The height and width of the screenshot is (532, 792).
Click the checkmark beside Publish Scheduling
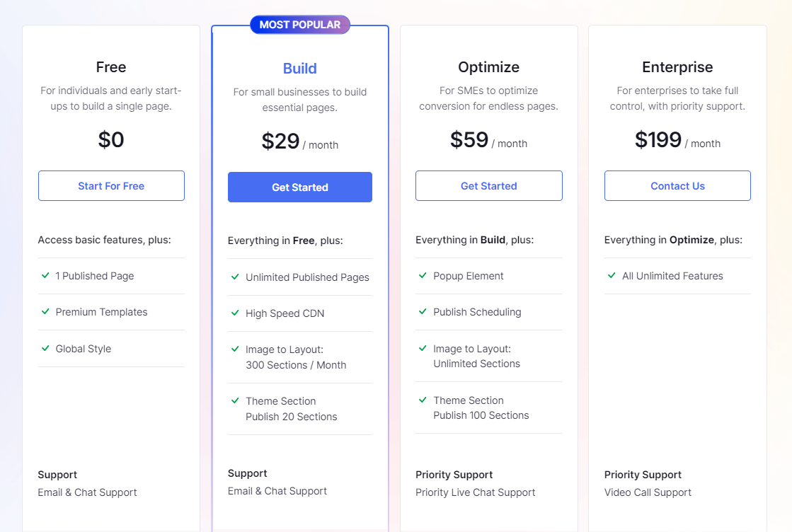tap(423, 312)
